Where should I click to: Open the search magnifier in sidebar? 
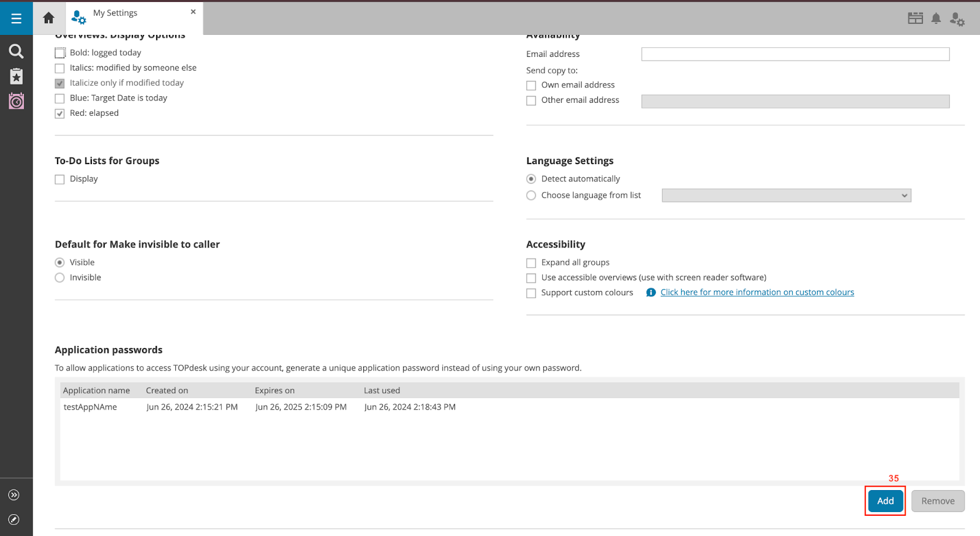[x=17, y=51]
